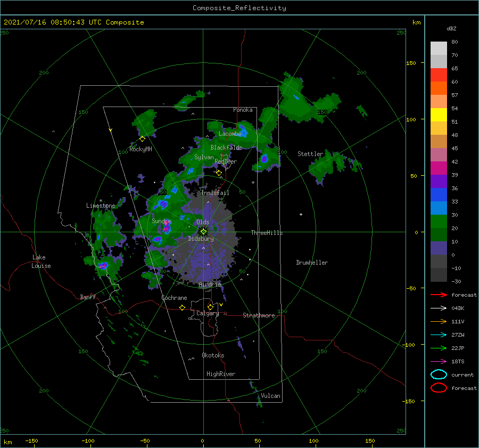Click the white 04DK arrow legend icon
Viewport: 479px width, 448px height.
[439, 308]
